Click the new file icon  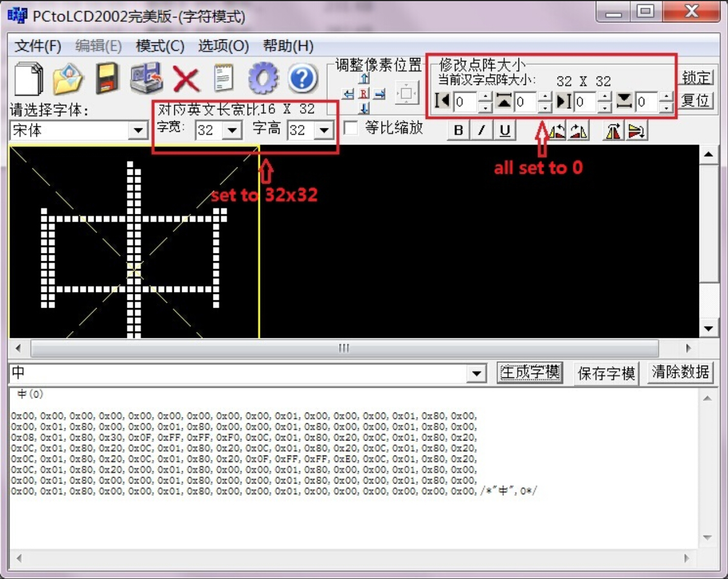28,79
